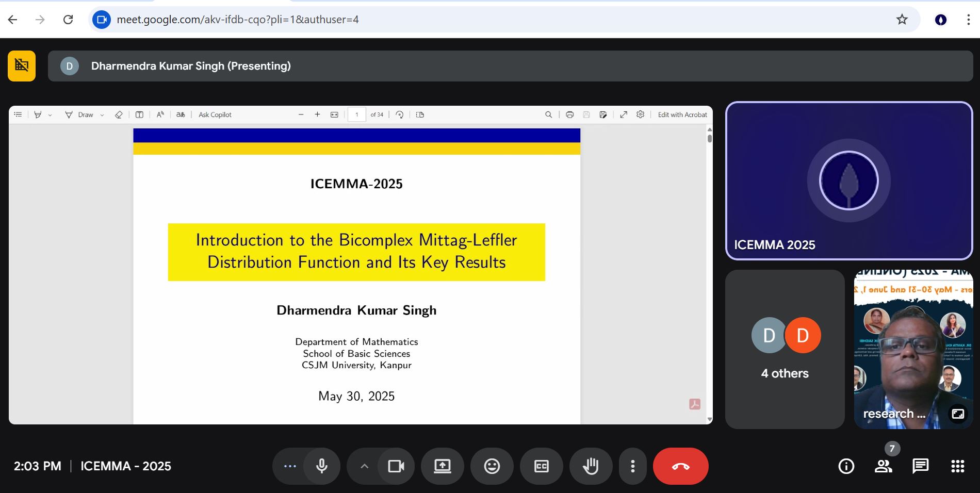Bookmark this page with the star icon
The width and height of the screenshot is (980, 493).
[x=902, y=20]
